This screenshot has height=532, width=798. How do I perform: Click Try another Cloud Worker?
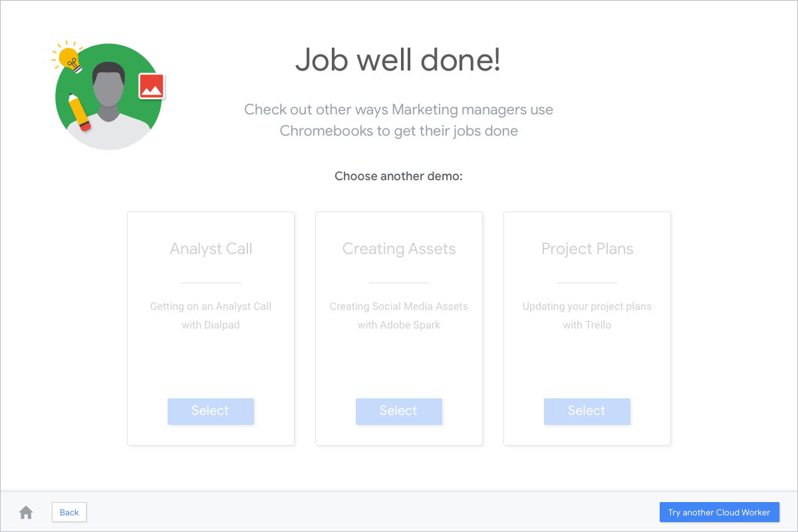pos(719,512)
